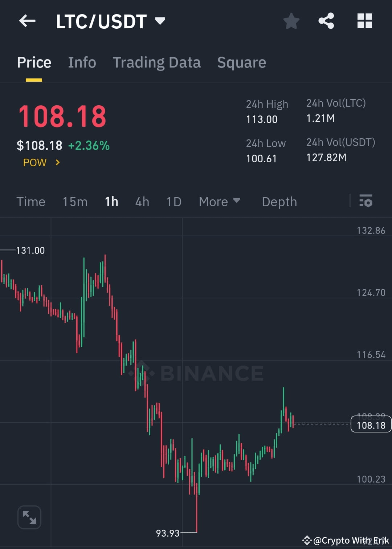Viewport: 392px width, 549px height.
Task: Switch chart to 4h candles
Action: pyautogui.click(x=142, y=202)
